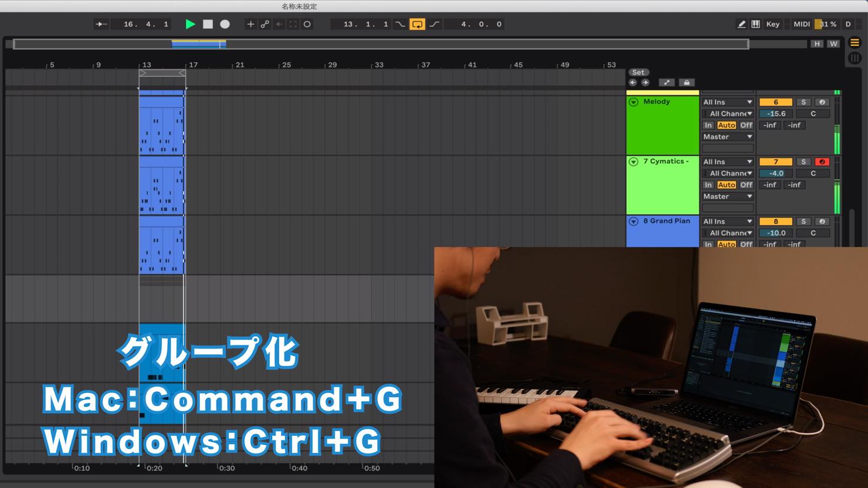Optimize Arrangement Width with W button
Image resolution: width=868 pixels, height=488 pixels.
[833, 43]
